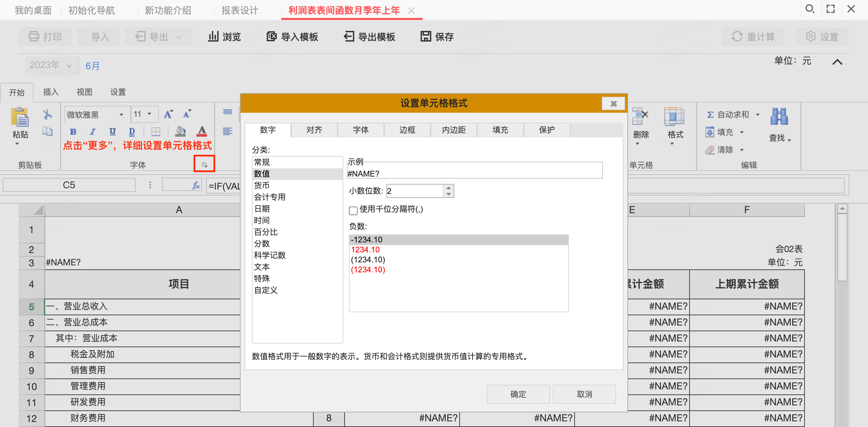Switch to the 插入 ribbon tab

[50, 92]
